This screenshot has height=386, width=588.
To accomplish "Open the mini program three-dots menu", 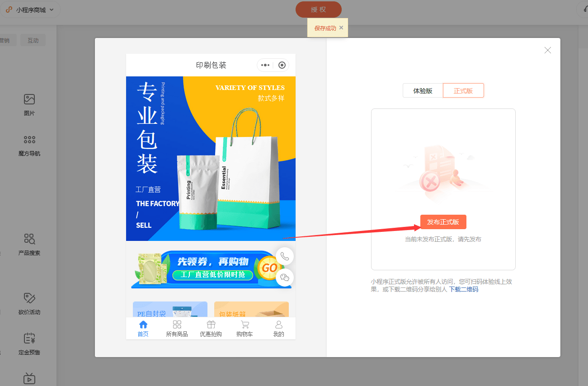I will (x=265, y=65).
